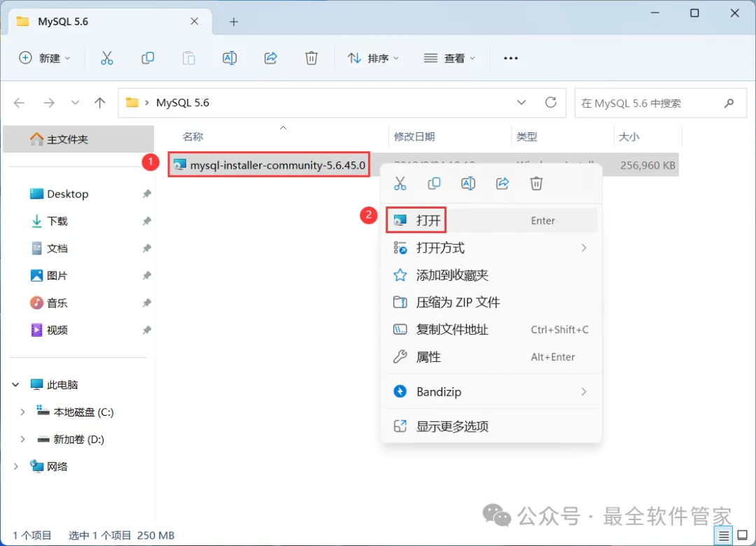
Task: Open the 查看 view dropdown
Action: (449, 58)
